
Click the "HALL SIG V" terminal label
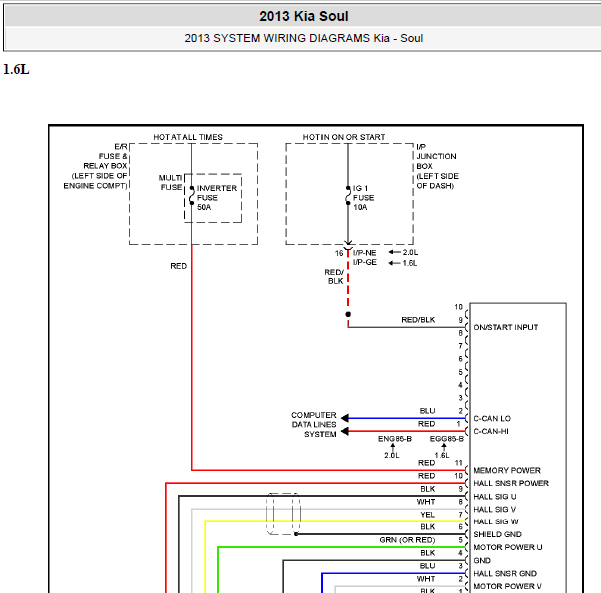[494, 509]
